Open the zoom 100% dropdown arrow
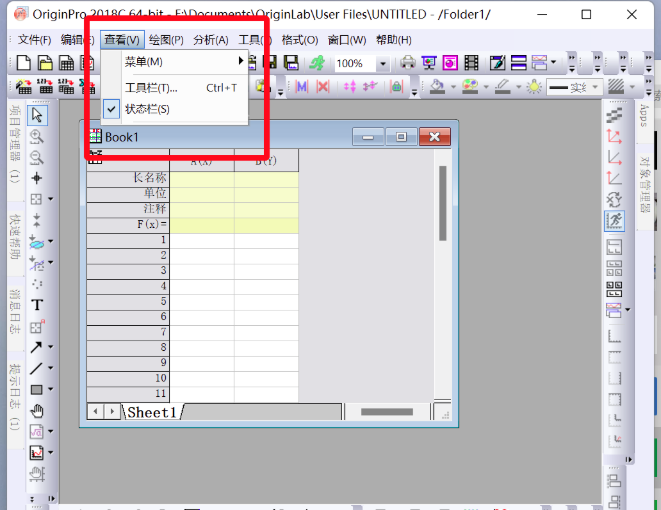This screenshot has height=510, width=661. tap(383, 64)
